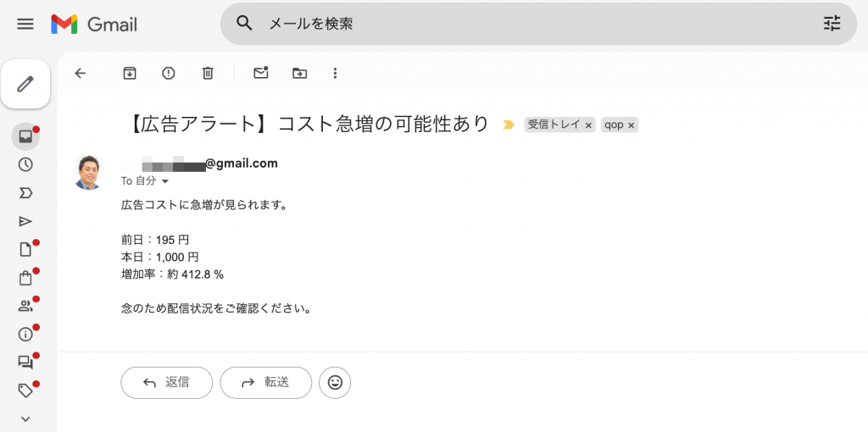Toggle the yellow importance marker

click(509, 125)
